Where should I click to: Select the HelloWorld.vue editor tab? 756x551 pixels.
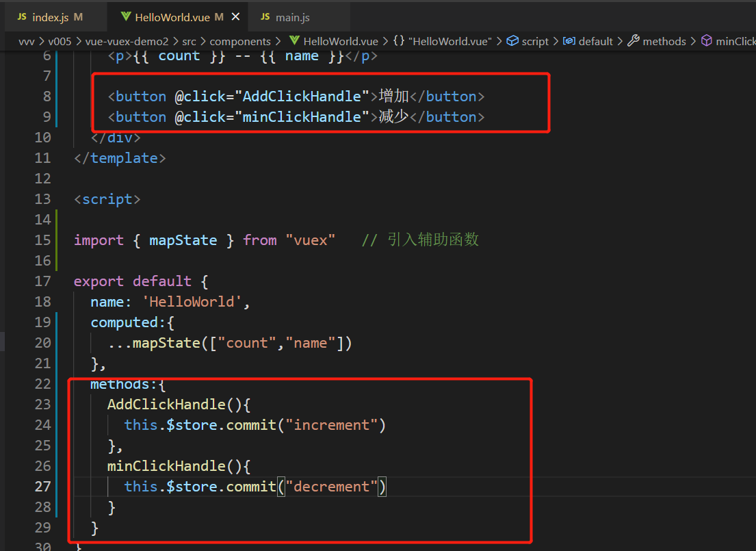click(172, 17)
